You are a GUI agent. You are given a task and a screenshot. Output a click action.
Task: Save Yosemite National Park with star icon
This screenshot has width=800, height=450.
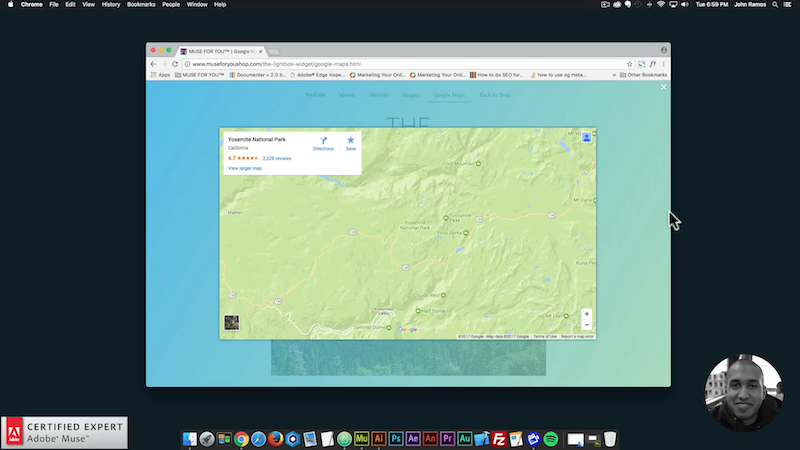click(350, 140)
